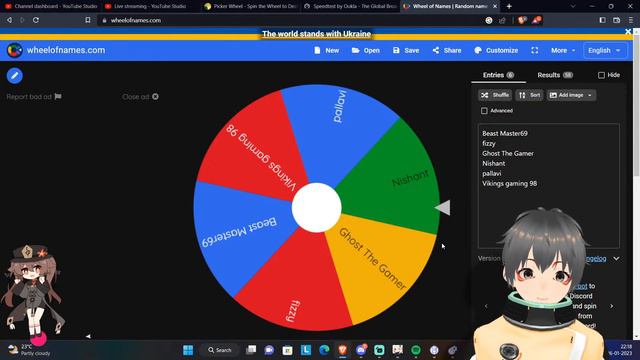Open a saved wheel
Image resolution: width=640 pixels, height=360 pixels.
click(x=366, y=50)
